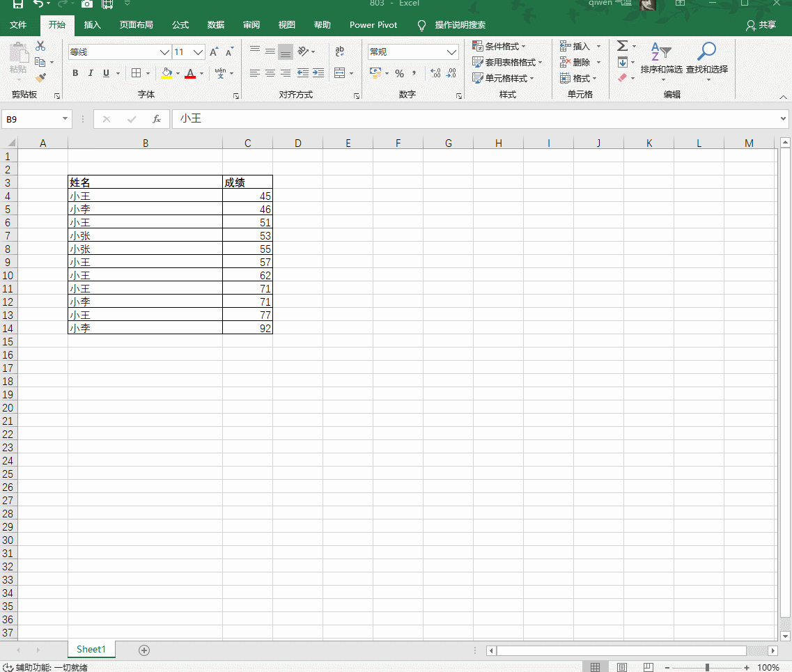Click the Fill down arrow icon
Screen dimensions: 792x672
(x=622, y=62)
